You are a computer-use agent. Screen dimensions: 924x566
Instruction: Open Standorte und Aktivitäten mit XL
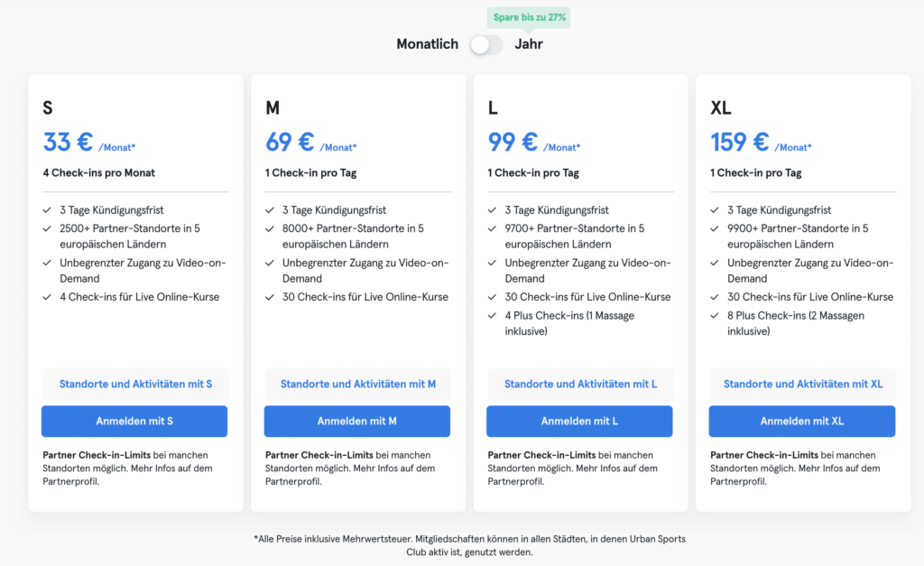tap(802, 384)
